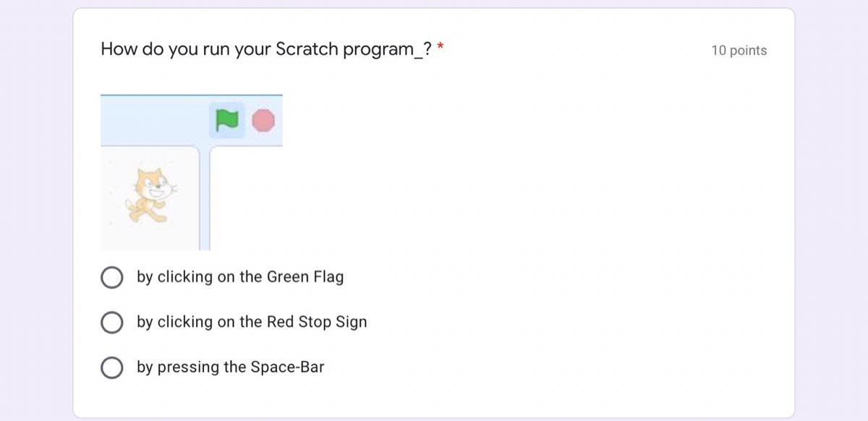Viewport: 868px width, 421px height.
Task: Choose the Green Flag radio button
Action: click(x=111, y=277)
